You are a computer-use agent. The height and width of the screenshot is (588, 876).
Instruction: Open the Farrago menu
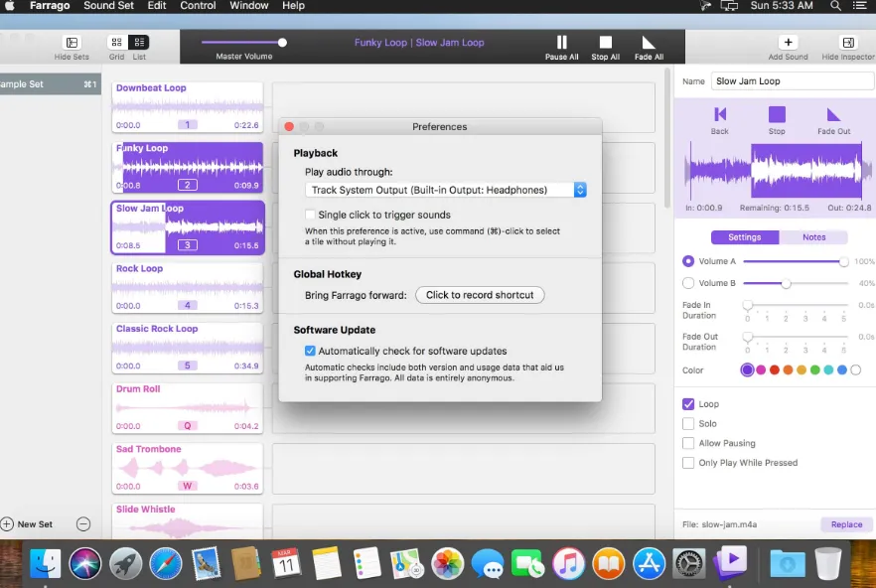(50, 6)
